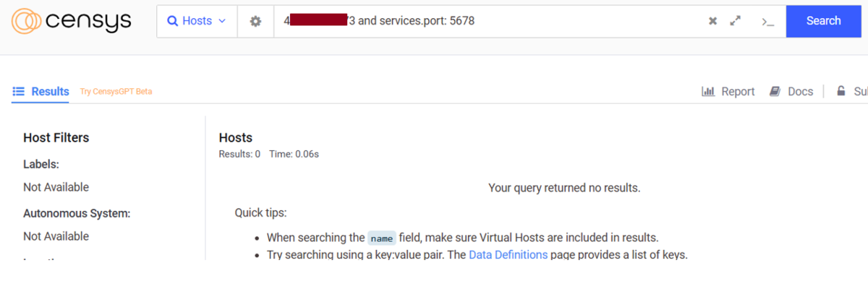The image size is (868, 289).
Task: Click the highlighted name field tag
Action: pos(381,238)
